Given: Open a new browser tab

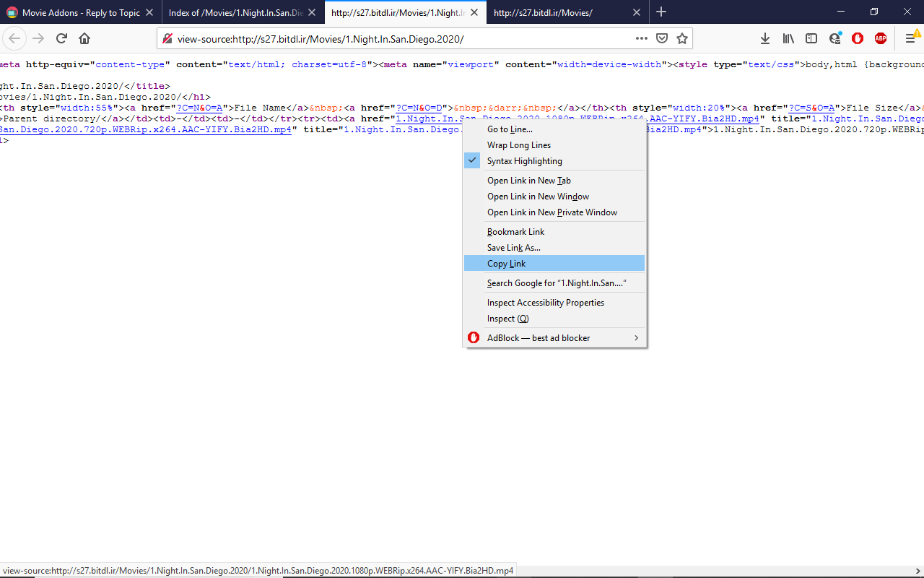Looking at the screenshot, I should click(661, 12).
